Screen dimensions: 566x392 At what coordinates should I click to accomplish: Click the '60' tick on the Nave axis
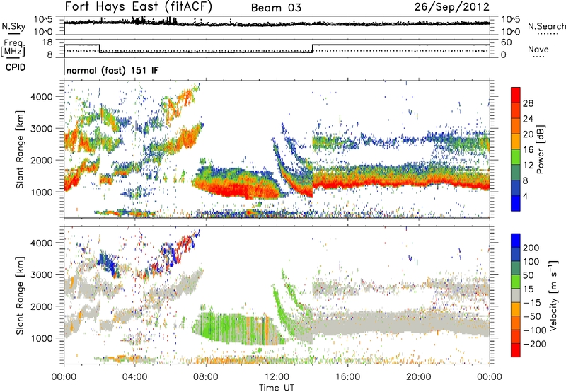point(507,42)
